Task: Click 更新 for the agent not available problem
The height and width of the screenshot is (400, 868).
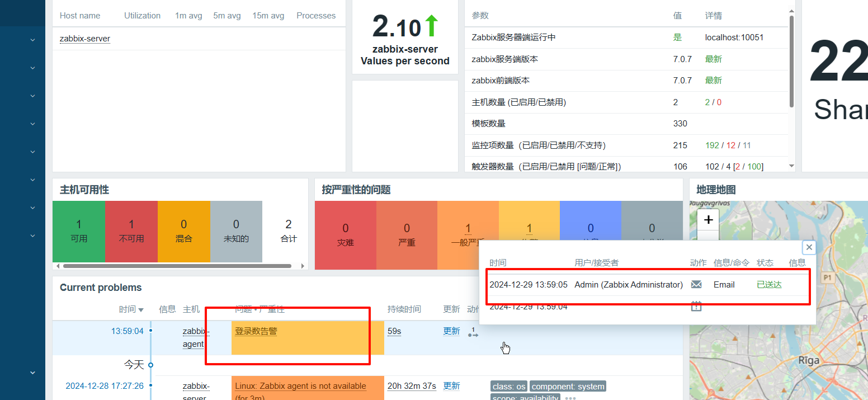Action: (x=451, y=385)
